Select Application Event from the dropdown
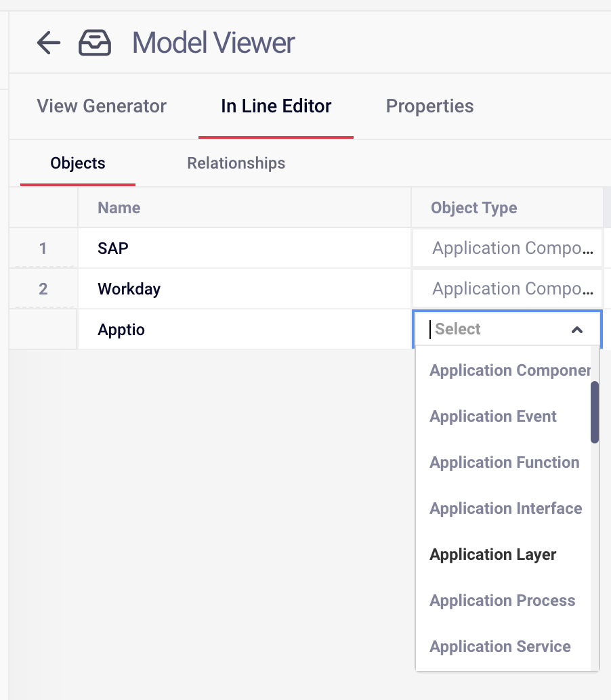 coord(492,416)
